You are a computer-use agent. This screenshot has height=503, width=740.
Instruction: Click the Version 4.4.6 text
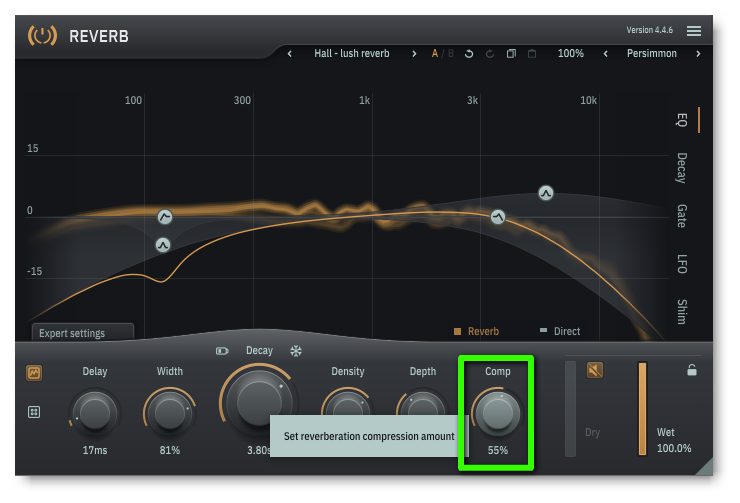649,30
